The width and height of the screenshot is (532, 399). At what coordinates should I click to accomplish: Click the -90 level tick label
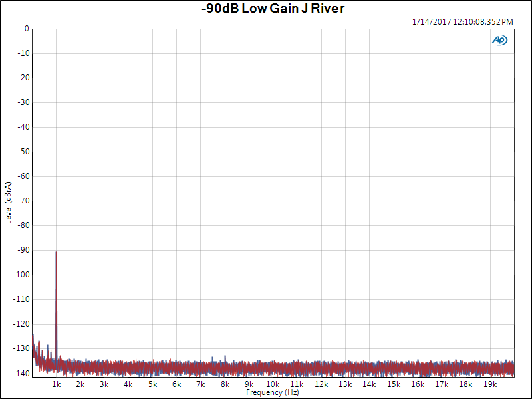coord(23,250)
